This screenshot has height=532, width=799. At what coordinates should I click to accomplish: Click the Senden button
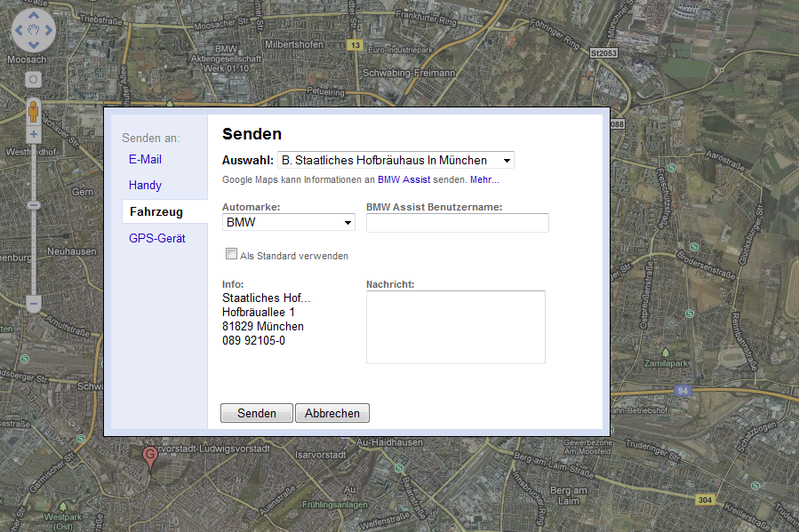257,413
